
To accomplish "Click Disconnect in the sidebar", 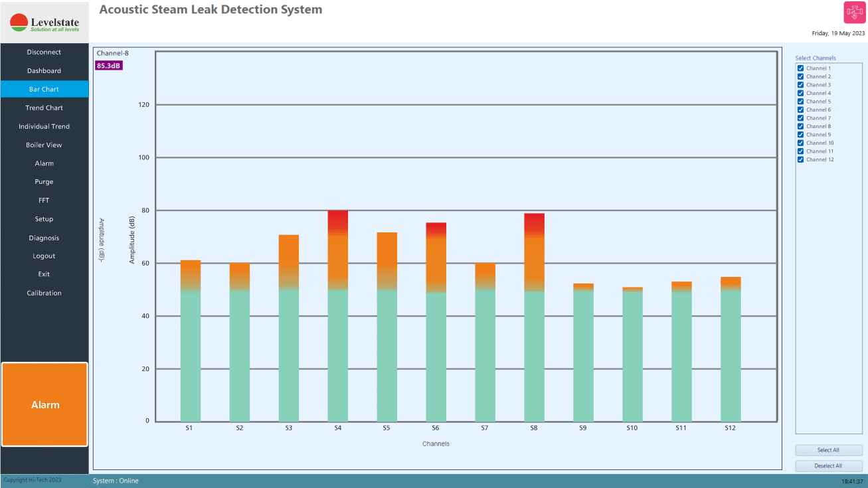I will tap(44, 52).
